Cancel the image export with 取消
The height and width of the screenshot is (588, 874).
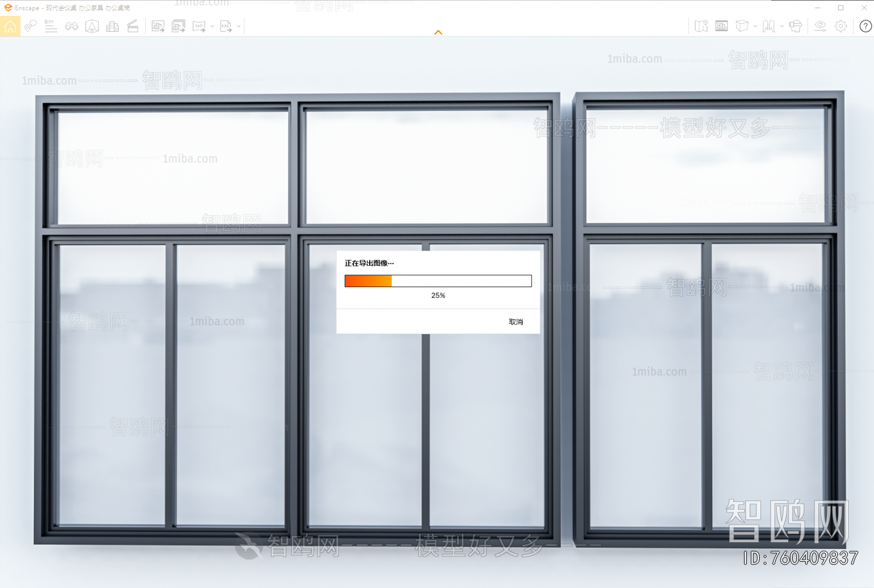point(516,322)
